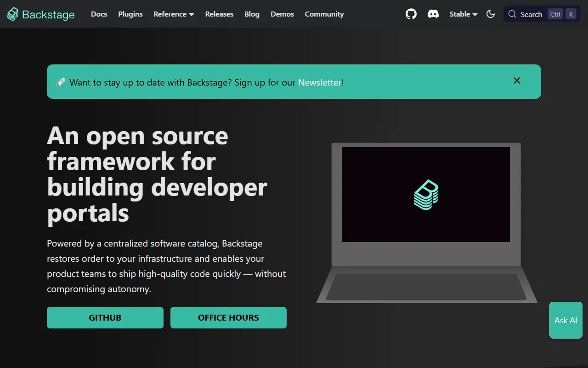Click the GITHUB button
The height and width of the screenshot is (368, 588).
105,318
